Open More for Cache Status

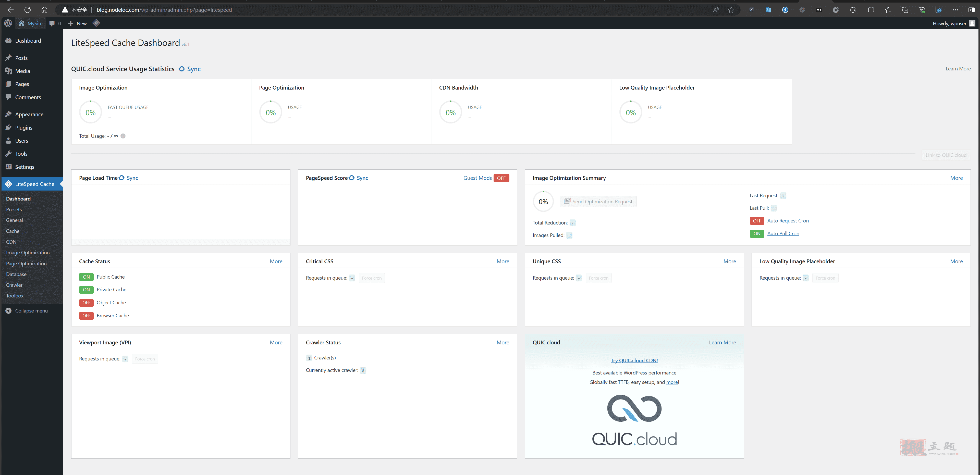pyautogui.click(x=276, y=261)
